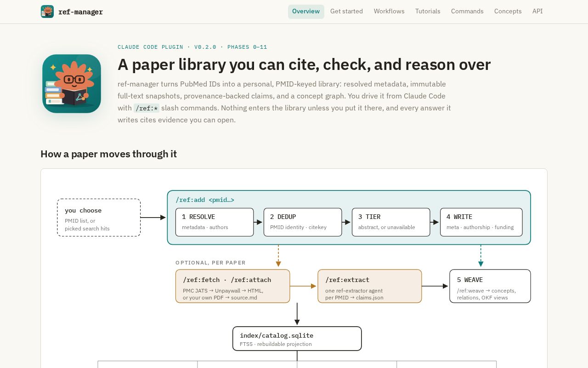The width and height of the screenshot is (588, 368).
Task: Select the Overview nav tab
Action: click(306, 11)
